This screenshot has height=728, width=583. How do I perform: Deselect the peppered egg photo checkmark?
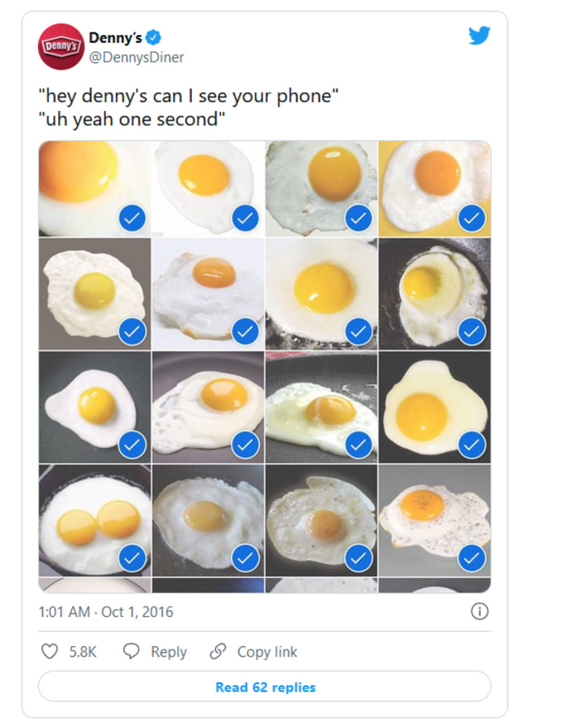[x=471, y=558]
